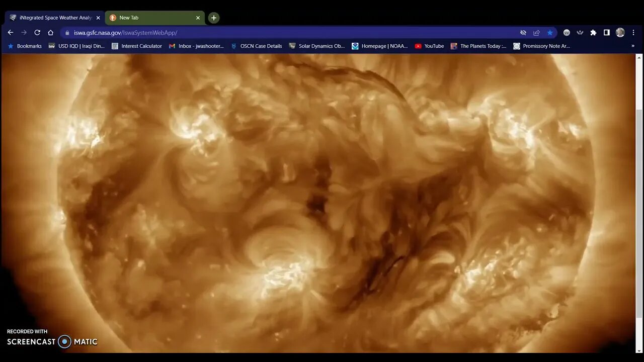This screenshot has height=362, width=644.
Task: Open the Promissory Note bookmark
Action: point(542,46)
